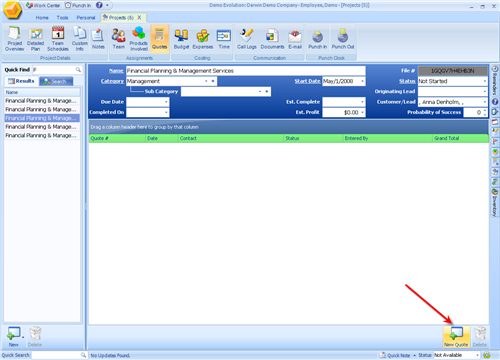Open the Notes ribbon icon
The width and height of the screenshot is (500, 360).
click(98, 39)
